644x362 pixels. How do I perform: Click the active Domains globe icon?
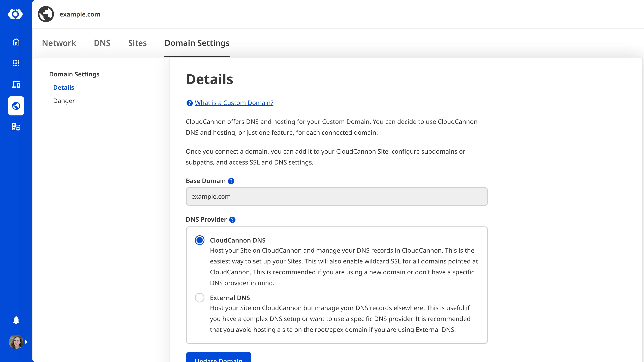16,106
